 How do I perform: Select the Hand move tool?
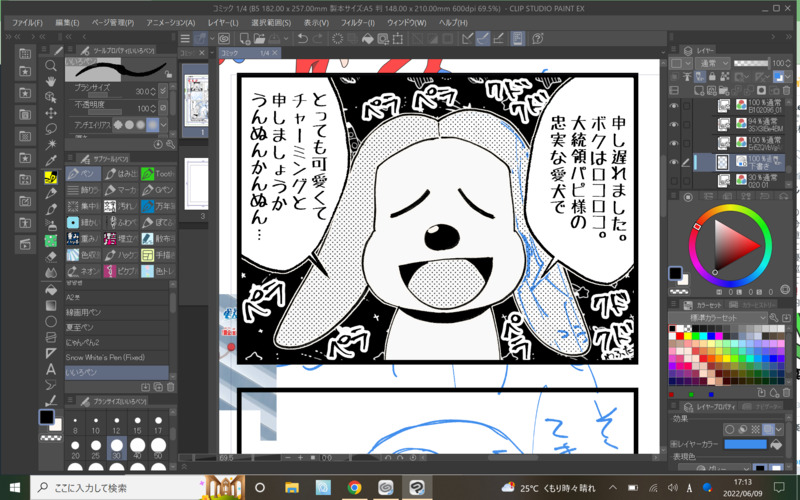(51, 81)
